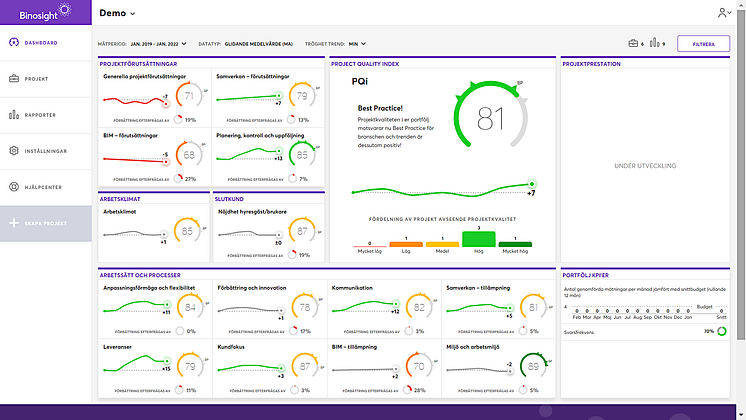Click the Generella projektförutsättningar card title
Screen dimensions: 746x420
[145, 76]
